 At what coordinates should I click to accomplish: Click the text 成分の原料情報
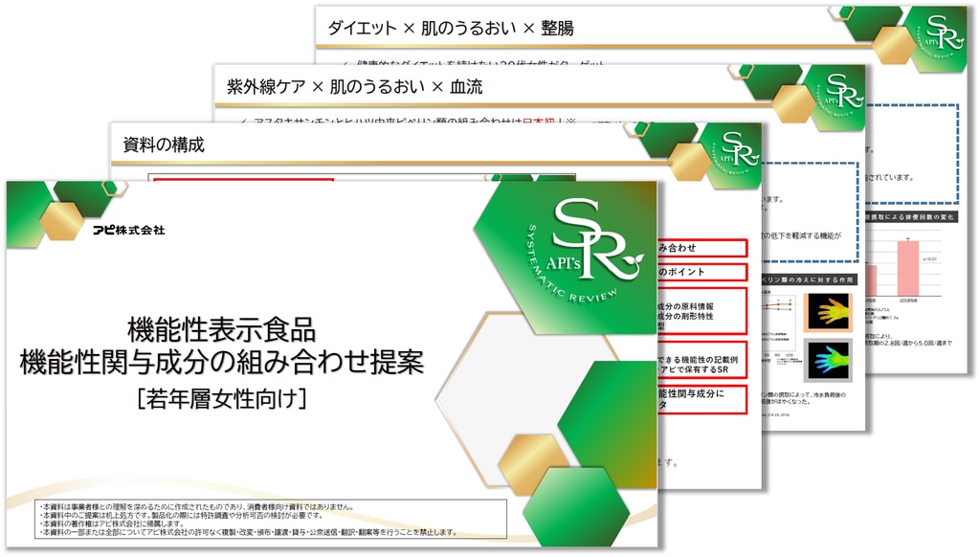pyautogui.click(x=685, y=306)
